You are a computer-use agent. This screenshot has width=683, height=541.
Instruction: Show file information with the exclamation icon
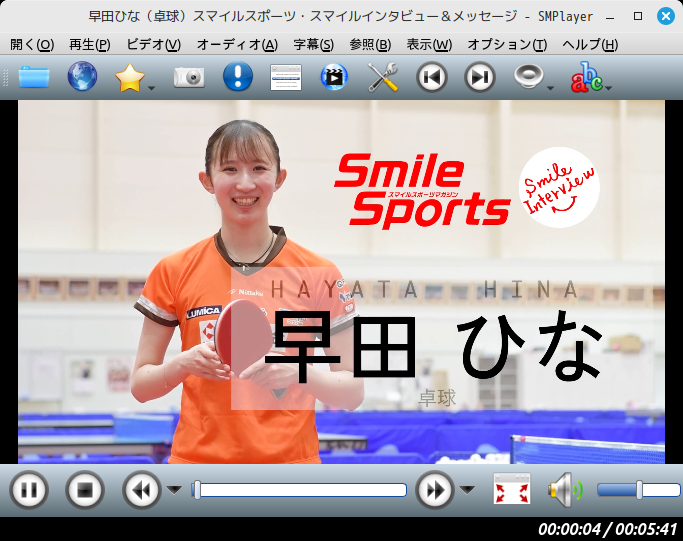point(237,77)
